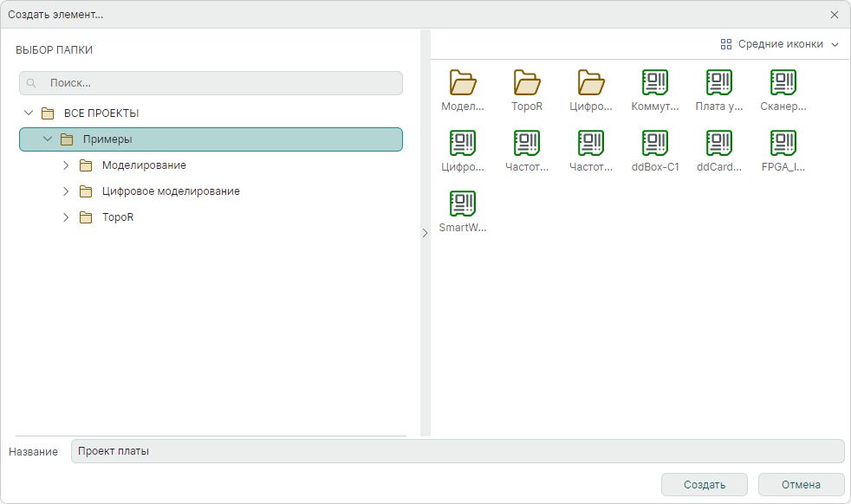Image resolution: width=851 pixels, height=504 pixels.
Task: Select the FPGA_I... board project icon
Action: pos(783,144)
